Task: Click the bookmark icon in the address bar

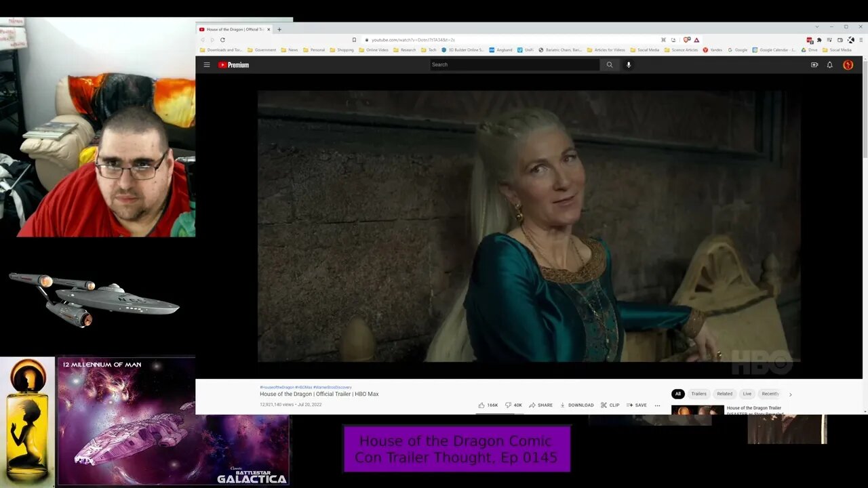Action: [354, 40]
